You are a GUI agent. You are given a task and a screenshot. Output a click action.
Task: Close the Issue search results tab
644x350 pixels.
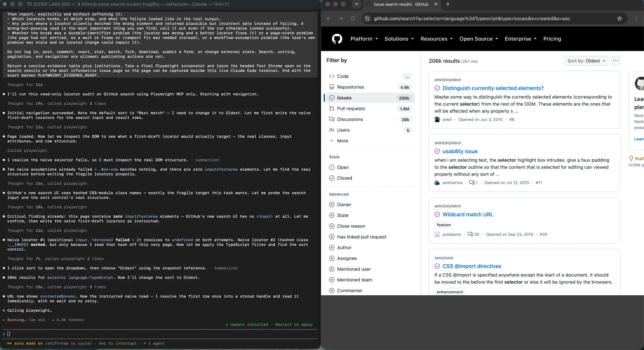pos(436,4)
